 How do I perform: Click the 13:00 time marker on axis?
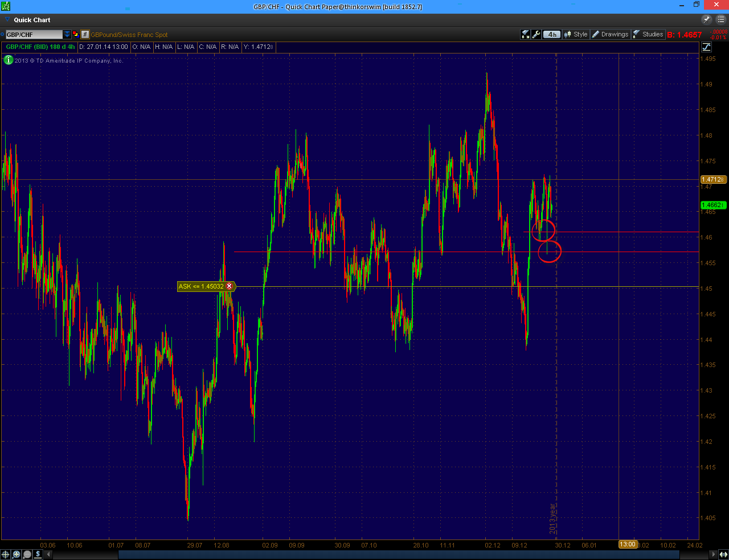(628, 545)
